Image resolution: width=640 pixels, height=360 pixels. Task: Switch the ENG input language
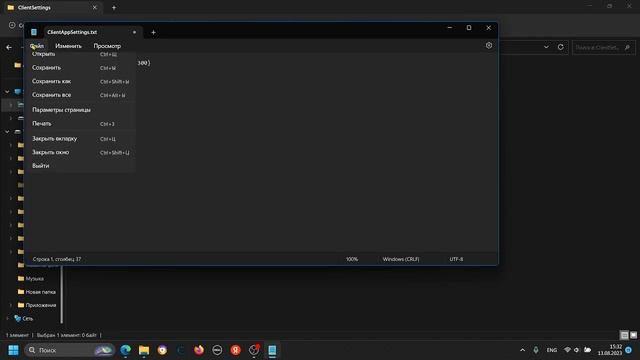[551, 350]
